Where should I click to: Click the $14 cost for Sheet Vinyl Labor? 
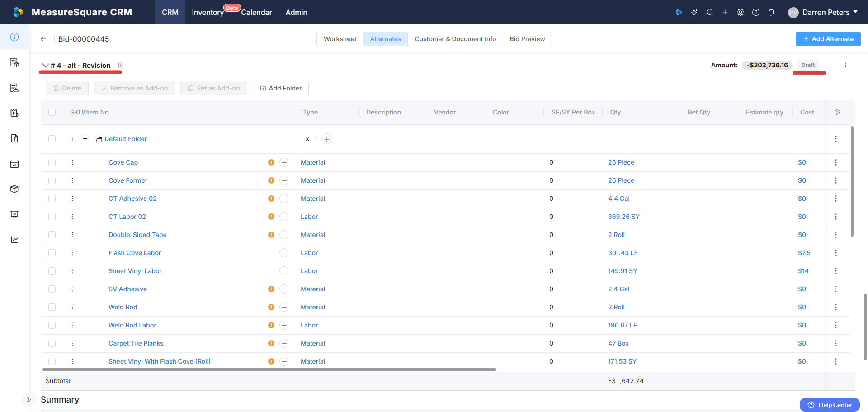tap(803, 271)
